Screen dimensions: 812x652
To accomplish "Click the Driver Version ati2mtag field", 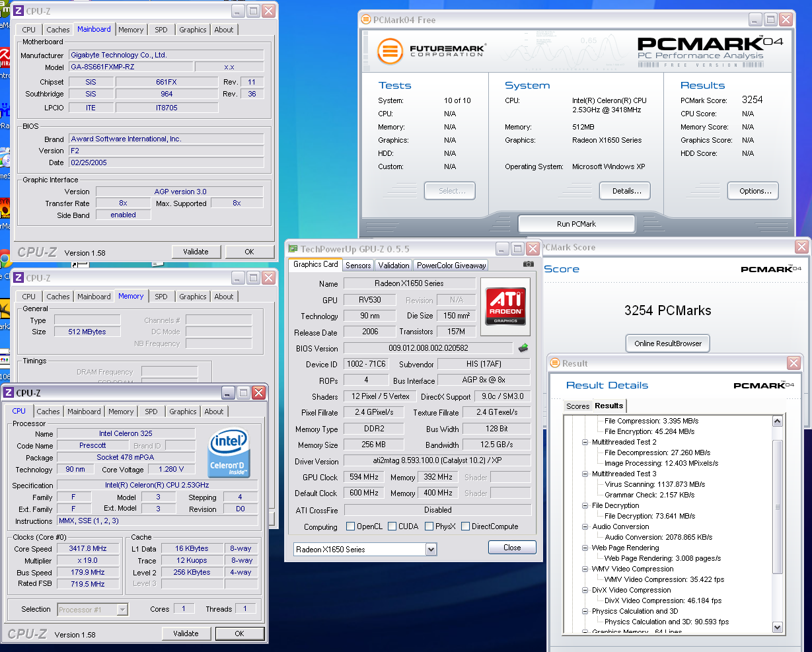I will click(x=437, y=461).
